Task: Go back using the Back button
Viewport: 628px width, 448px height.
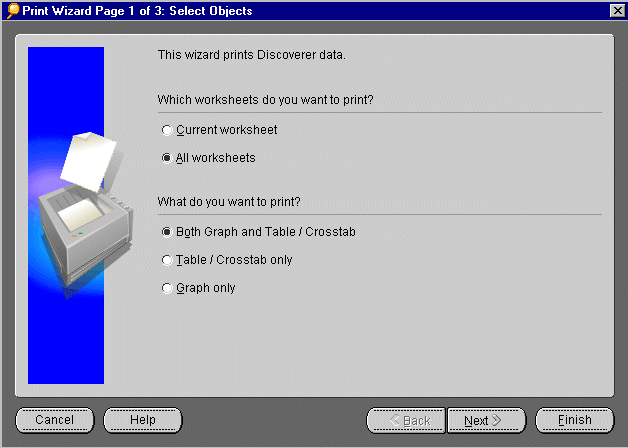Action: 405,421
